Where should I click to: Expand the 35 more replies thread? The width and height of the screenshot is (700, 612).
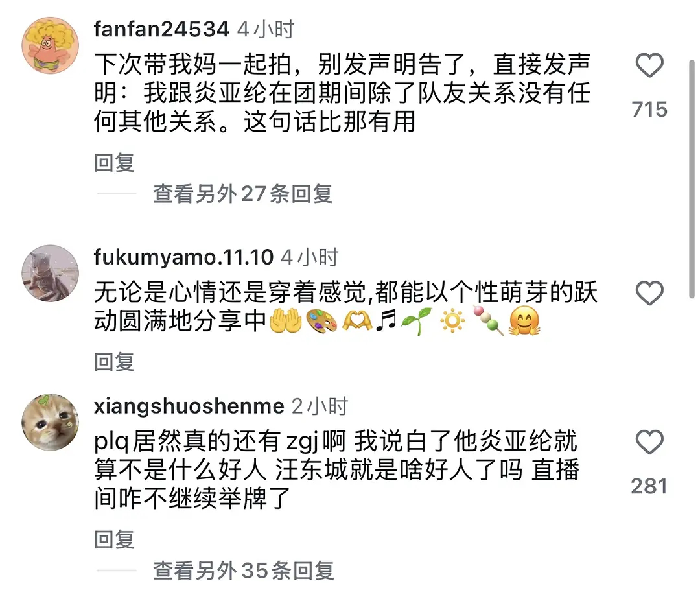tap(243, 571)
